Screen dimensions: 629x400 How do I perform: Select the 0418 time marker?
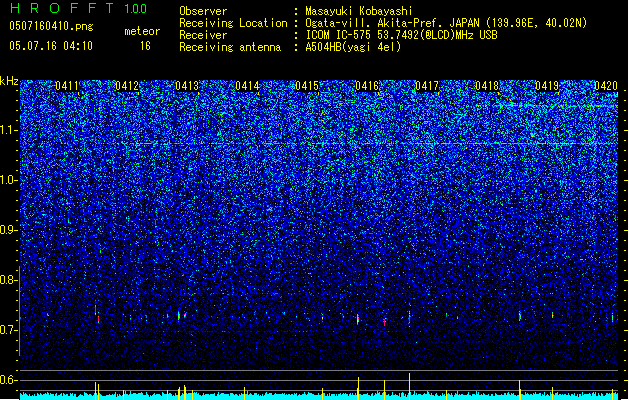coord(487,86)
